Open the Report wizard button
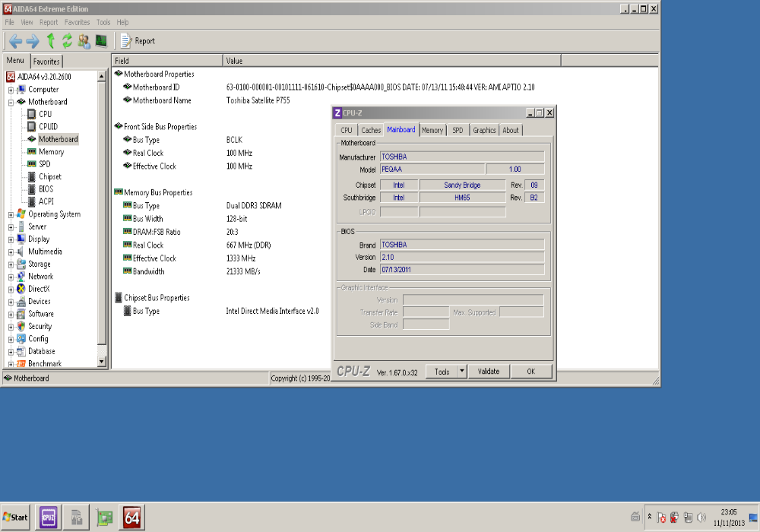Viewport: 760px width, 532px height. 138,41
